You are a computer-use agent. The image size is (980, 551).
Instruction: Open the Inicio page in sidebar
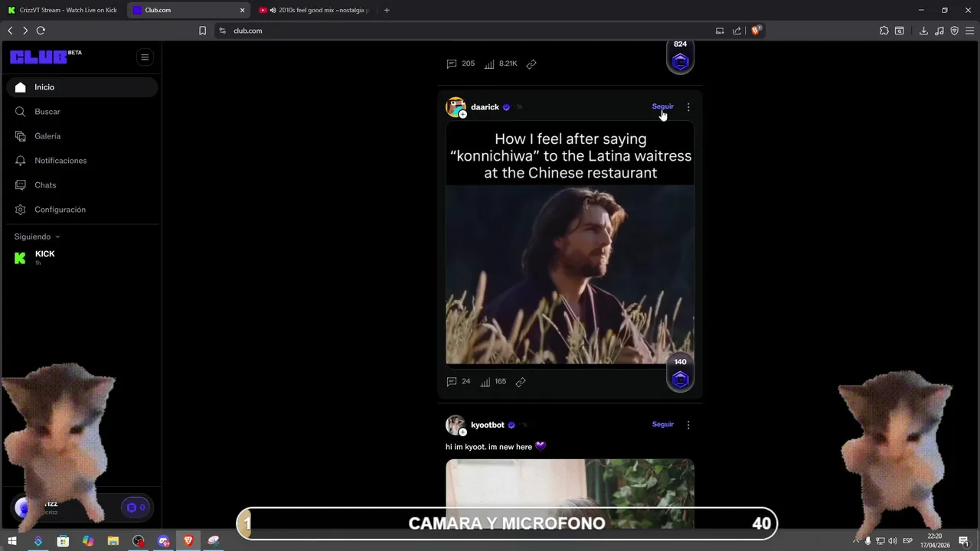(82, 87)
